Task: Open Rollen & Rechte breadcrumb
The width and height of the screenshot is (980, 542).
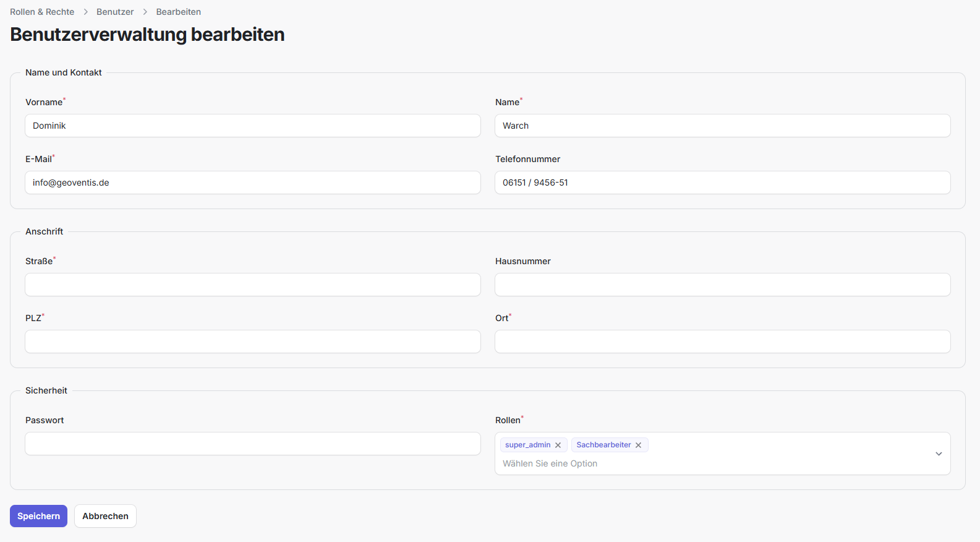Action: (42, 12)
